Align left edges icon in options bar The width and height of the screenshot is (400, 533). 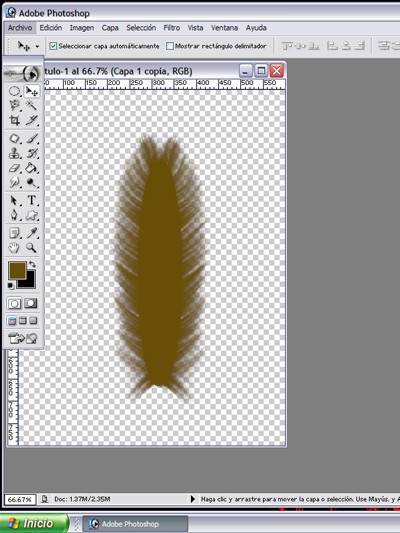(x=332, y=46)
